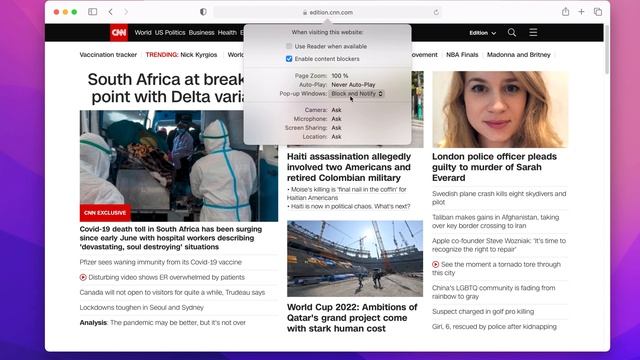
Task: Open the Swedish plane crash story
Action: click(x=499, y=198)
